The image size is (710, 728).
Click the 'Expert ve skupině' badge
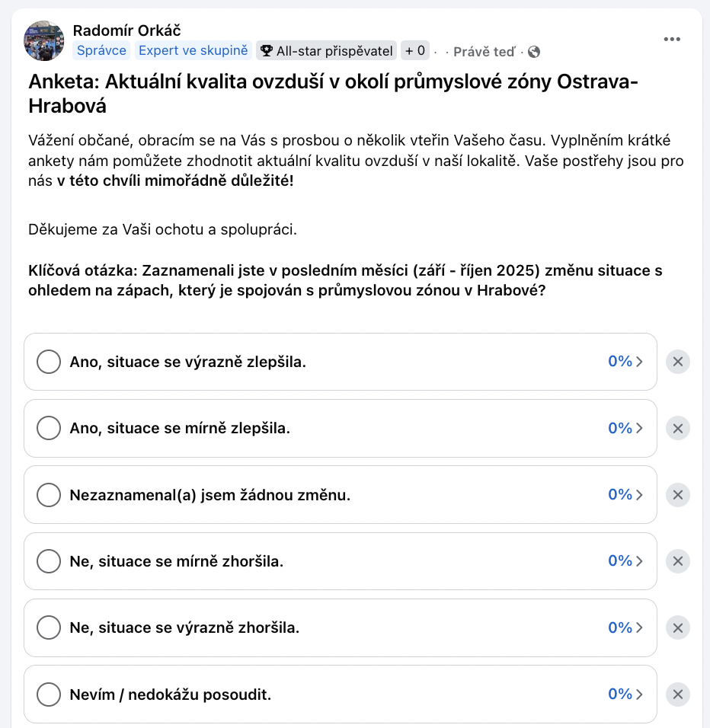click(193, 51)
